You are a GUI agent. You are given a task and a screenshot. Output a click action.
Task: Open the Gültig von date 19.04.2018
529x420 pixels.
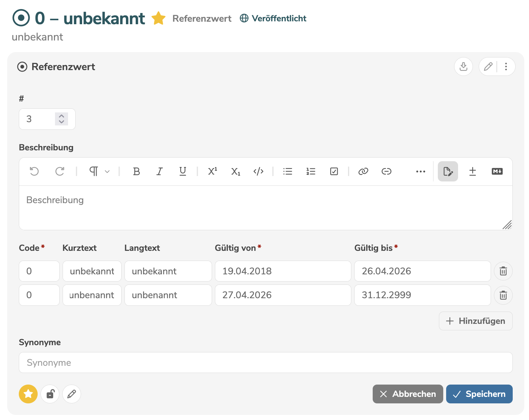tap(283, 271)
